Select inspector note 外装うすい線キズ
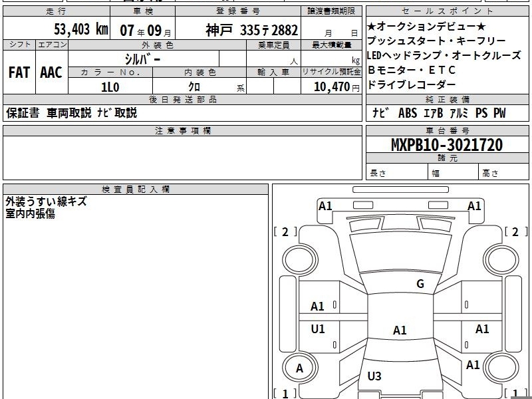 pyautogui.click(x=46, y=201)
